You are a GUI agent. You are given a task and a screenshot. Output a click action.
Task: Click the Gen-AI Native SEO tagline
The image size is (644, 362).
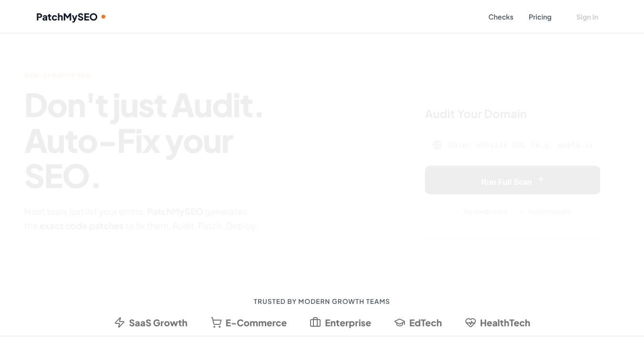click(58, 75)
